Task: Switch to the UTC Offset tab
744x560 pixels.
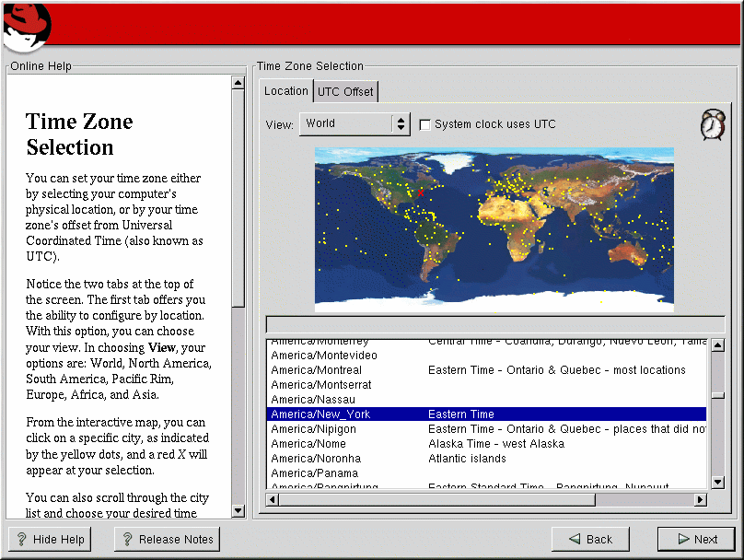Action: (345, 91)
